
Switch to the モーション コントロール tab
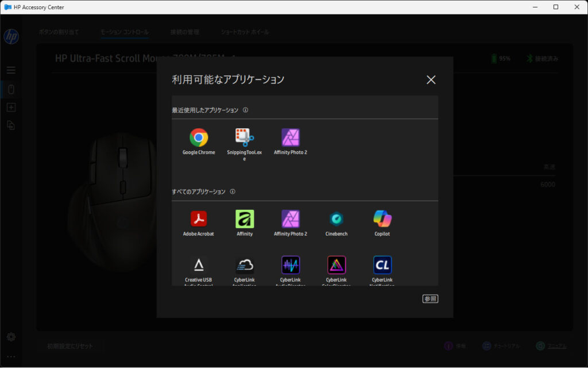[125, 32]
